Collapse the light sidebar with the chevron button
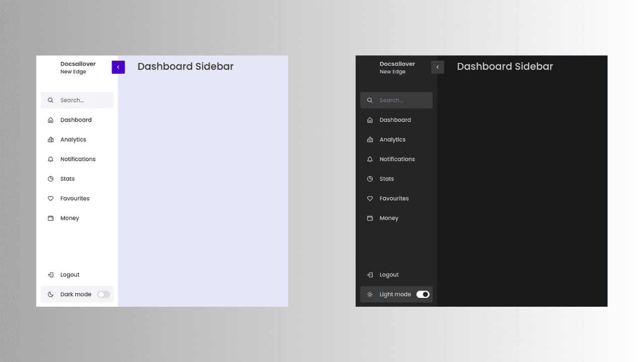This screenshot has width=644, height=362. [118, 67]
